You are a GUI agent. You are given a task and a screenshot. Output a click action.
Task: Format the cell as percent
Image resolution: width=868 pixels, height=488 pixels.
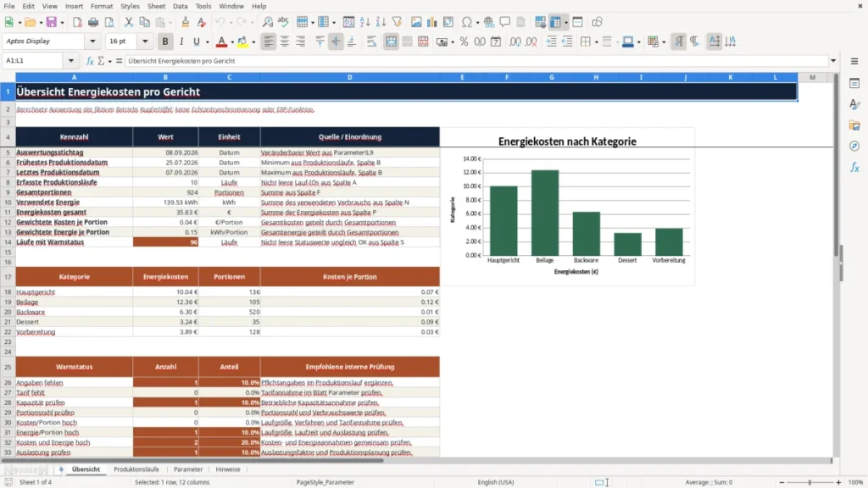pos(464,42)
